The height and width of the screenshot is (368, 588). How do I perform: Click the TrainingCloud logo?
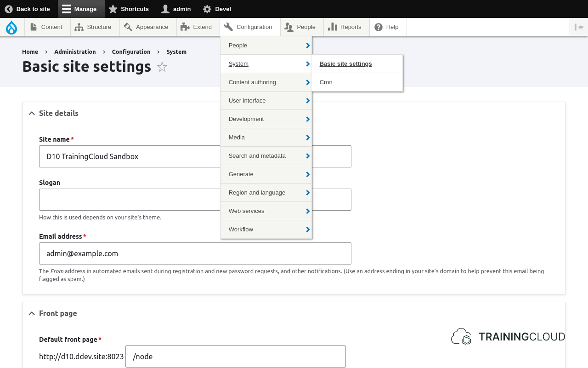coord(508,337)
